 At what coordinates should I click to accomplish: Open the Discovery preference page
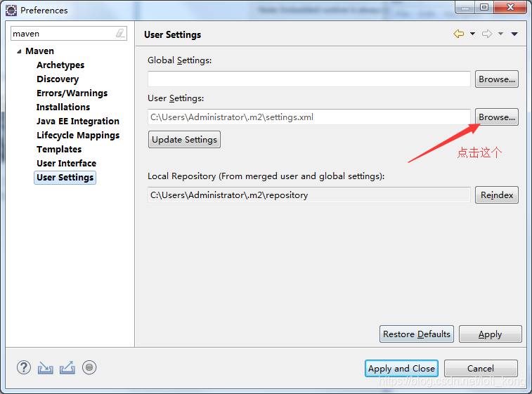pos(58,79)
